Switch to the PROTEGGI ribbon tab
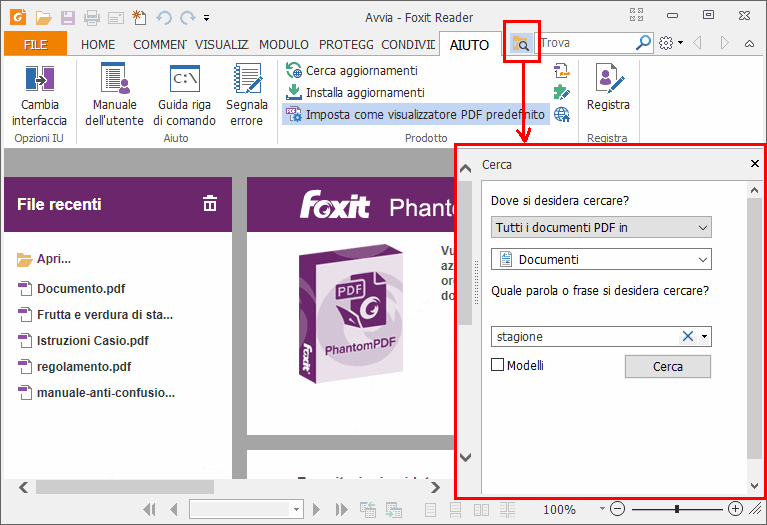 click(x=346, y=45)
